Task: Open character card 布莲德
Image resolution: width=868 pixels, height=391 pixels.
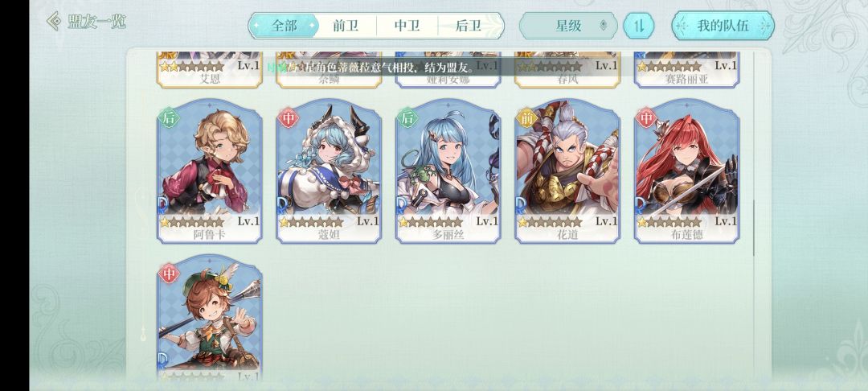Action: pyautogui.click(x=686, y=171)
